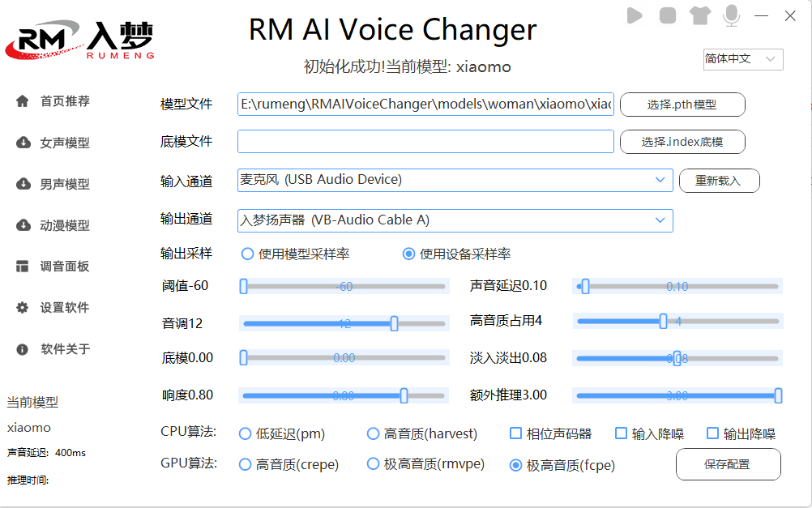Click the home icon beside 首页推荐
812x508 pixels.
pyautogui.click(x=22, y=101)
